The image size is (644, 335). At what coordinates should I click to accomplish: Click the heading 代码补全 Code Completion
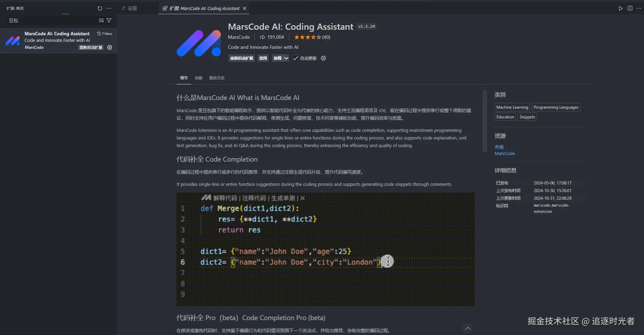click(x=217, y=159)
